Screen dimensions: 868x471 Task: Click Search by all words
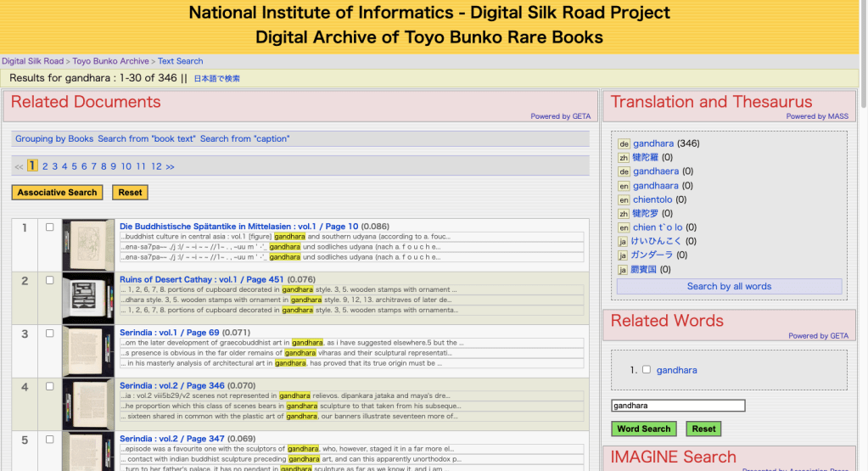(729, 287)
